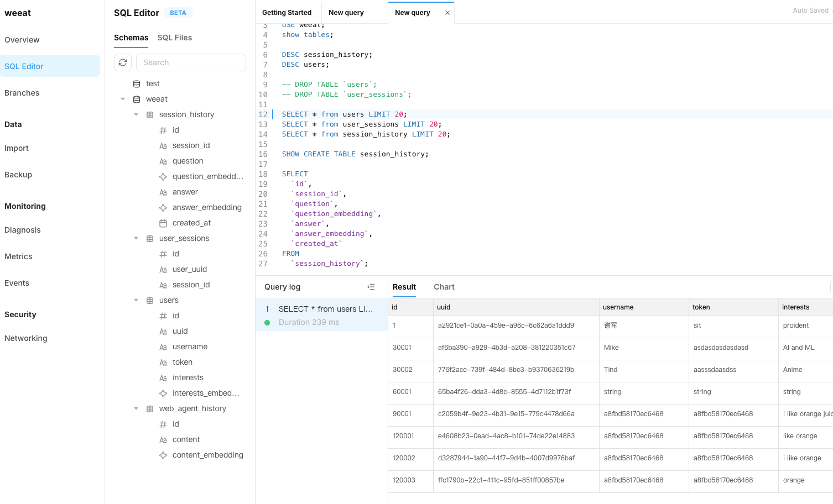Viewport: 833px width, 504px height.
Task: Click the session_history table icon
Action: click(x=150, y=115)
